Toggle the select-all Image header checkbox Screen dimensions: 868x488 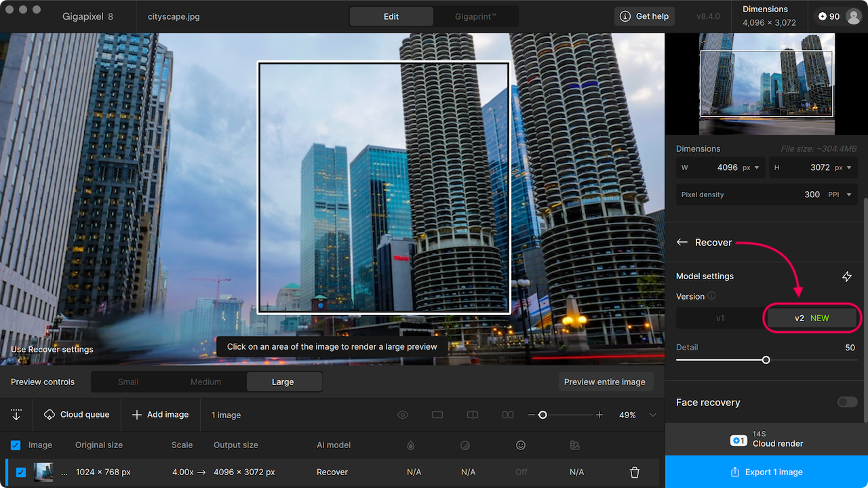tap(16, 445)
